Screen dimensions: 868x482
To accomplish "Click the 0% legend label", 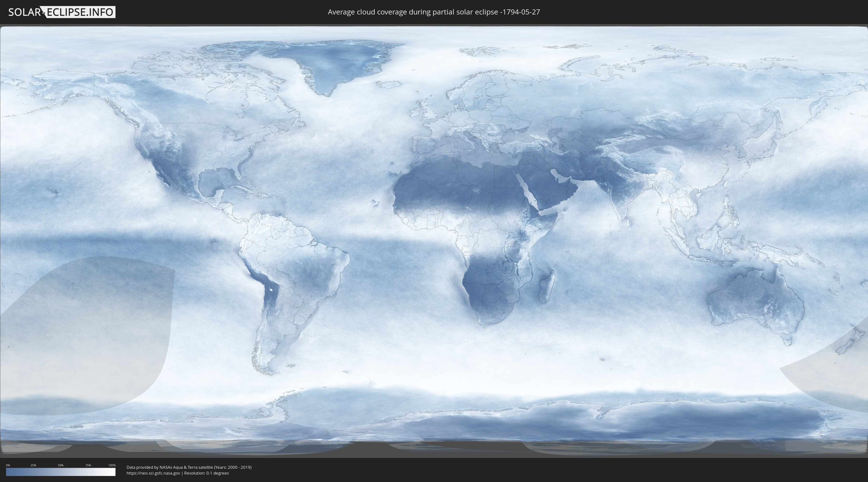I will point(8,465).
